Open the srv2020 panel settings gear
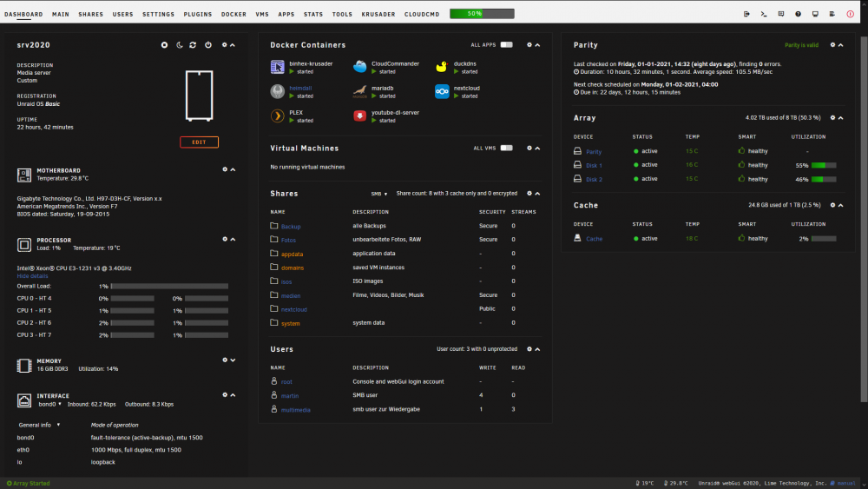This screenshot has width=868, height=489. [x=224, y=45]
